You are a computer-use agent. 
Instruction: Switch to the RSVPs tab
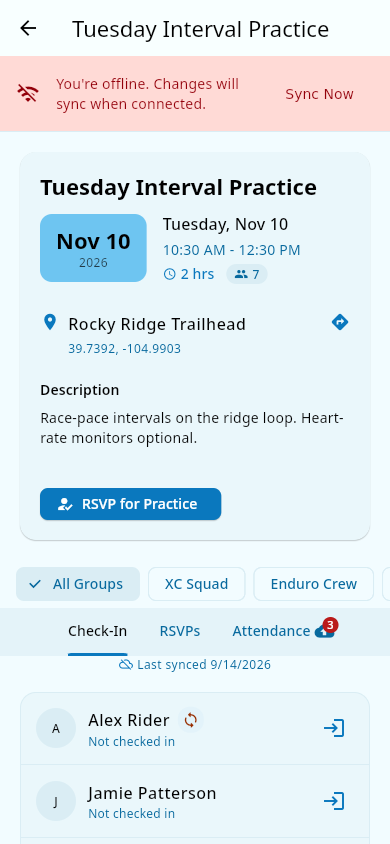tap(180, 631)
